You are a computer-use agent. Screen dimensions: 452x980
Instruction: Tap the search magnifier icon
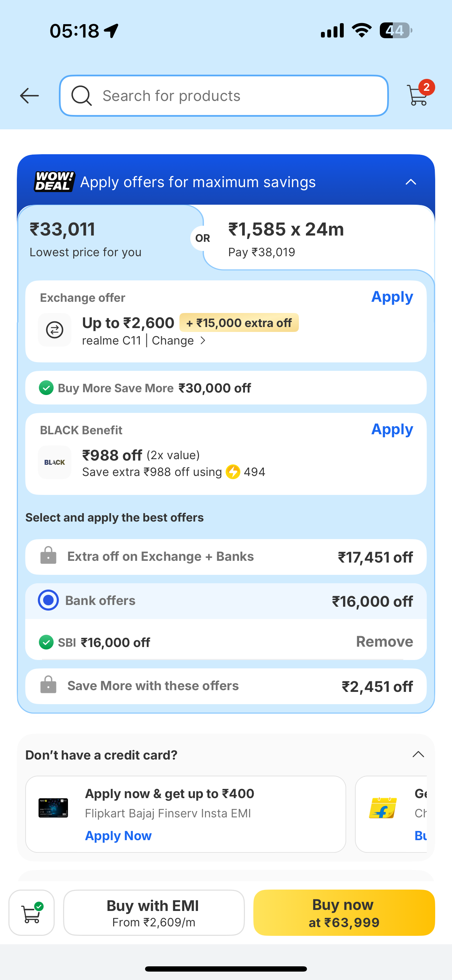click(x=81, y=95)
